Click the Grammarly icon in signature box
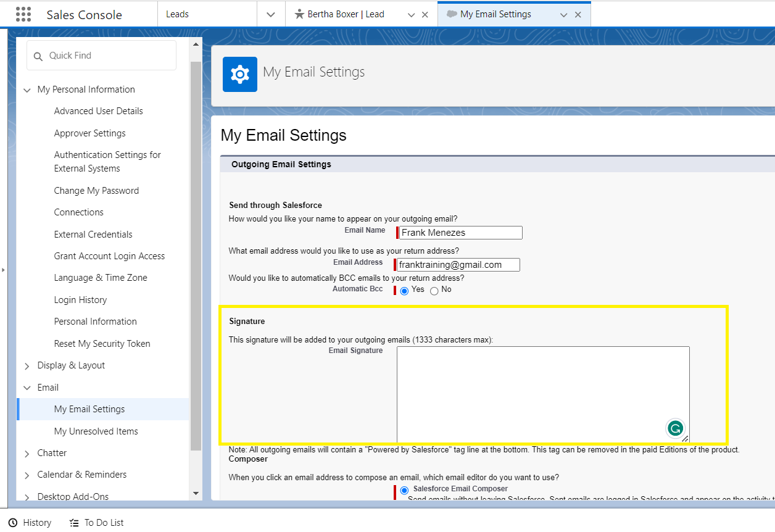Viewport: 775px width, 532px height. point(676,428)
